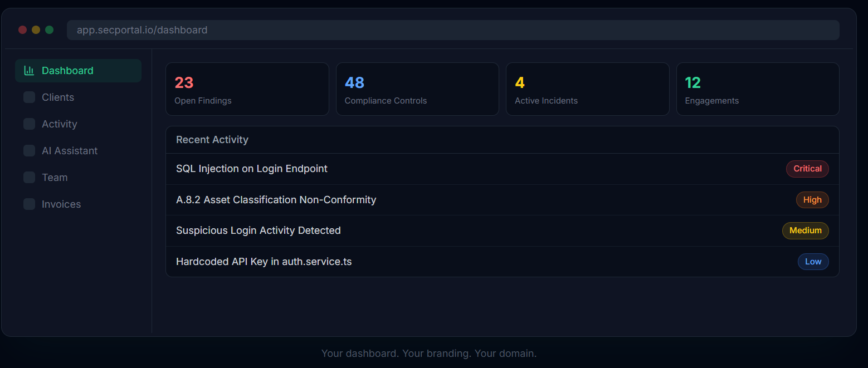The height and width of the screenshot is (368, 868).
Task: Open the SQL Injection on Login Endpoint finding
Action: [x=252, y=168]
